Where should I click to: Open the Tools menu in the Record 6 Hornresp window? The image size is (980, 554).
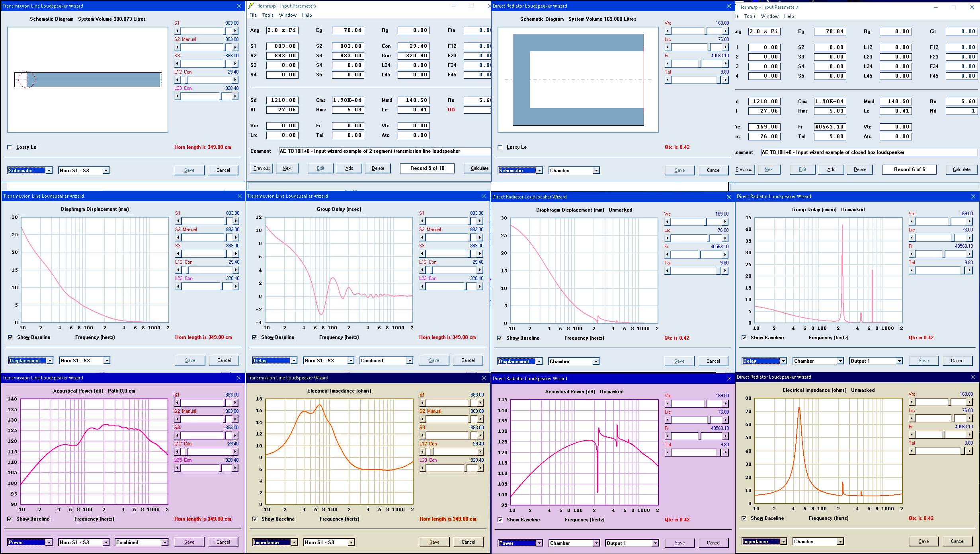pyautogui.click(x=750, y=16)
